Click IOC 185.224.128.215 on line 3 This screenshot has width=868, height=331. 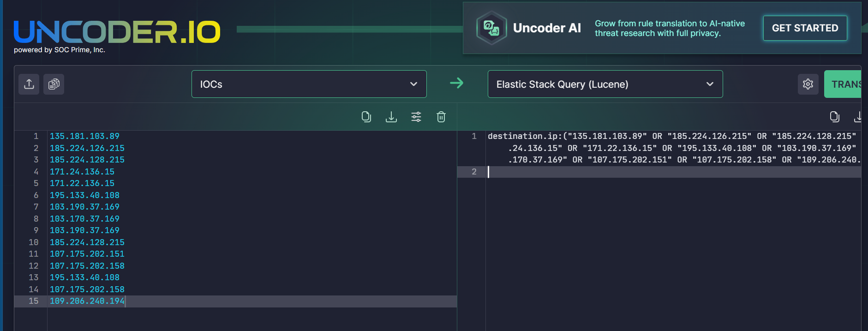[x=87, y=160]
